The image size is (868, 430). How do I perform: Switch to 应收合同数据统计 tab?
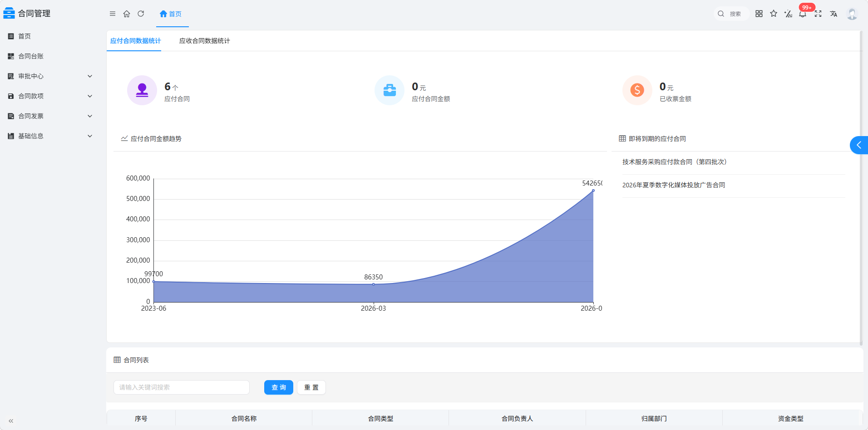coord(205,41)
